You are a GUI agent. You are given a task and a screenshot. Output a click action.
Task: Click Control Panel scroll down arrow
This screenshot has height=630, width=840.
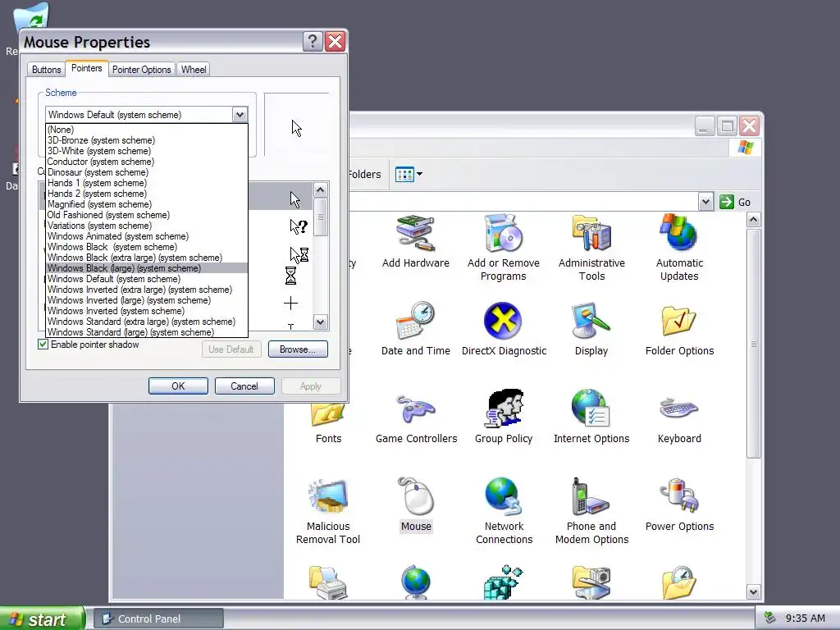click(753, 592)
